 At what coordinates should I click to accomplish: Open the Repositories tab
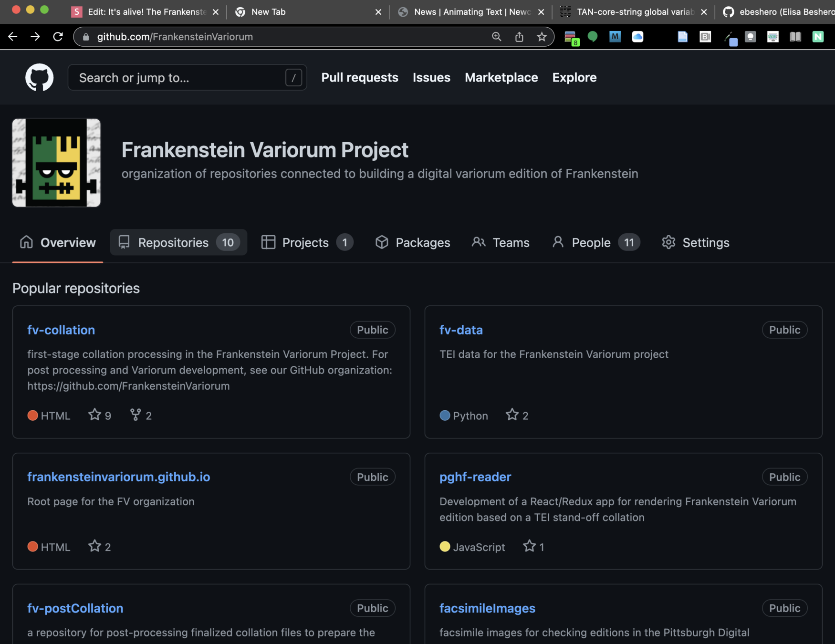pyautogui.click(x=178, y=242)
